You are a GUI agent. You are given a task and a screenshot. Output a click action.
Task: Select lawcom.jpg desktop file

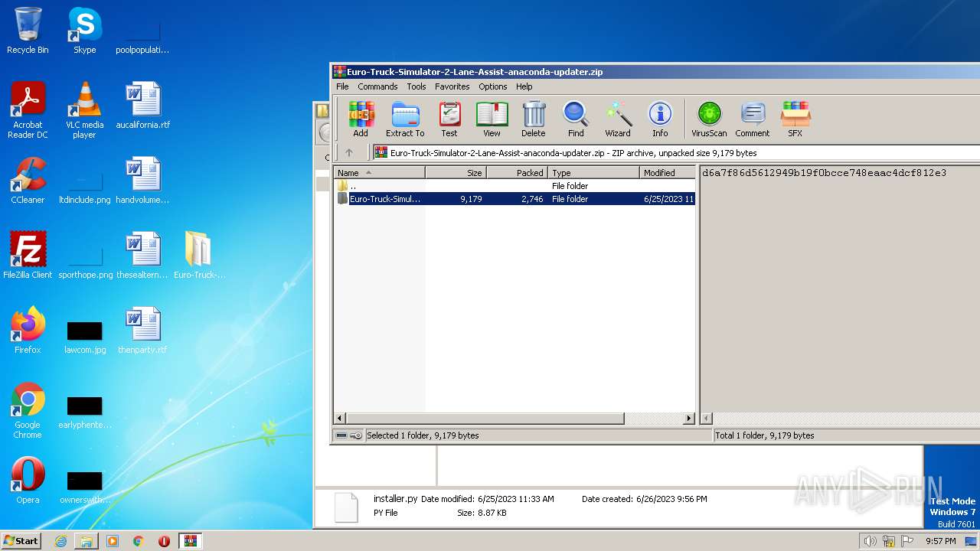[x=84, y=337]
